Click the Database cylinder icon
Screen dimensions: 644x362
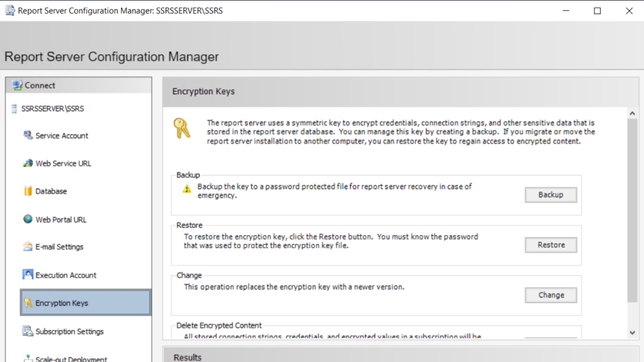[x=28, y=191]
